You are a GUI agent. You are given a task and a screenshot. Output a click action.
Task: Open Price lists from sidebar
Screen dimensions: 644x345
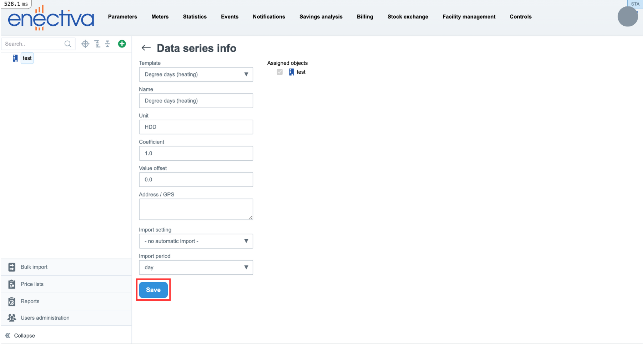coord(32,284)
